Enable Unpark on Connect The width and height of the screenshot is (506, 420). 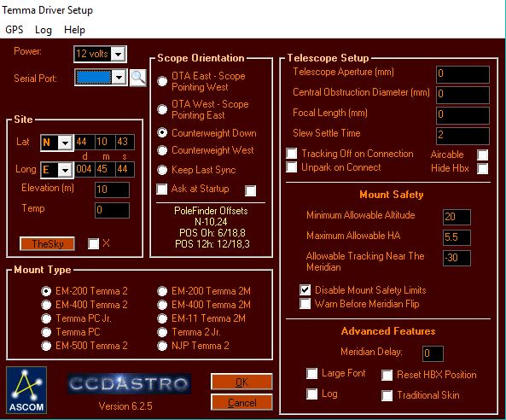click(292, 167)
